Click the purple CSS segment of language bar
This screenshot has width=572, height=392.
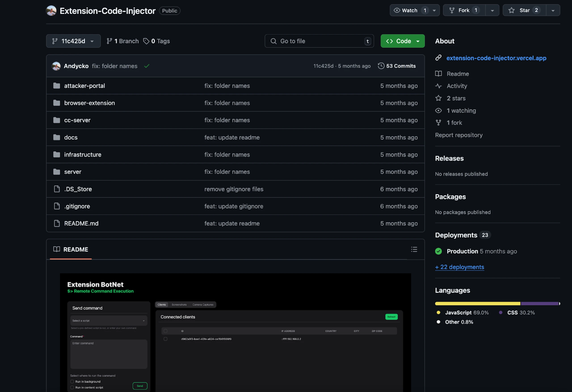coord(540,304)
